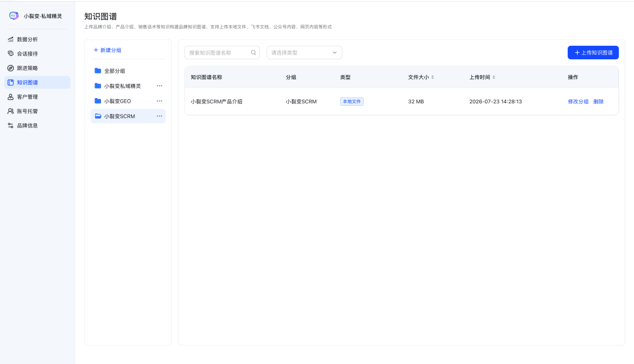Click the 类型 column header
This screenshot has height=364, width=634.
(345, 77)
